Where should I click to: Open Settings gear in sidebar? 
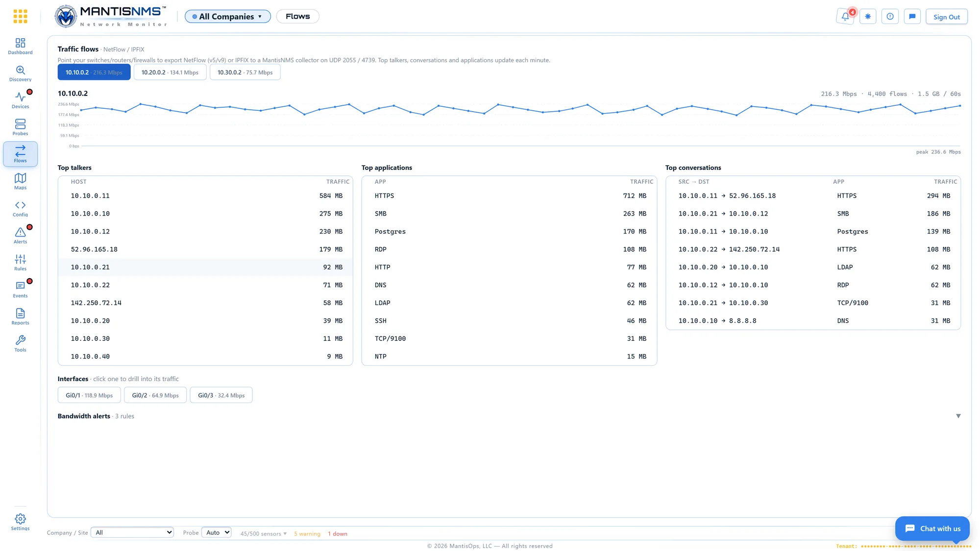pos(20,522)
